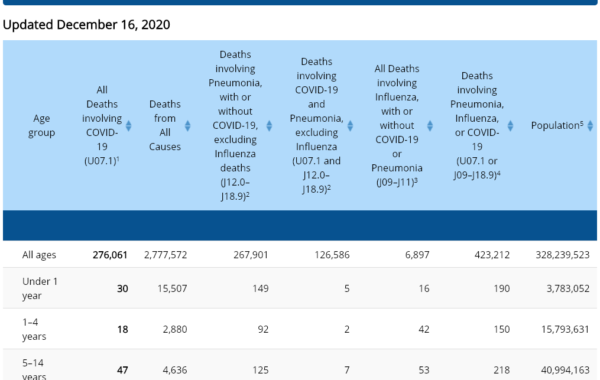The width and height of the screenshot is (600, 380).
Task: Click the bold 30 in Under 1 year row
Action: [122, 289]
